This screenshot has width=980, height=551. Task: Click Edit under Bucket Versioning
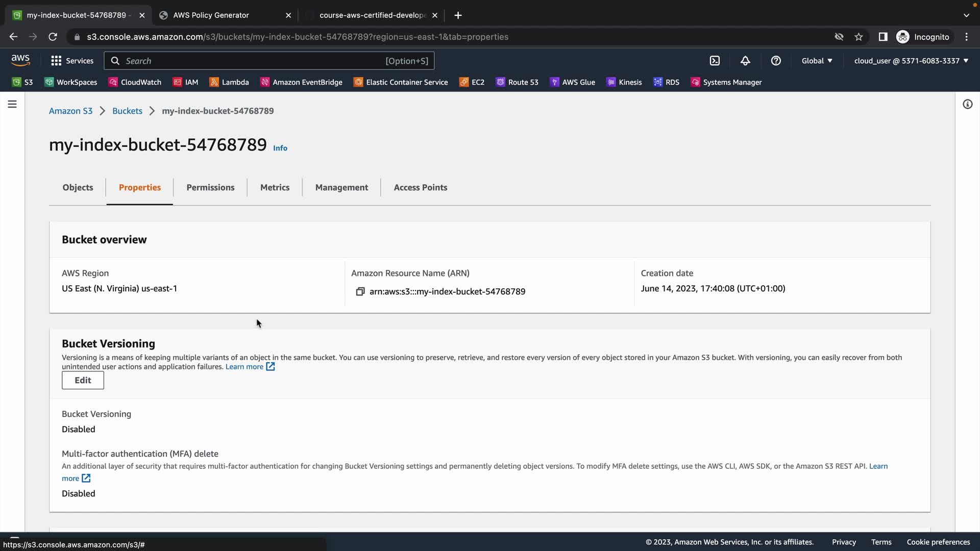(x=83, y=380)
